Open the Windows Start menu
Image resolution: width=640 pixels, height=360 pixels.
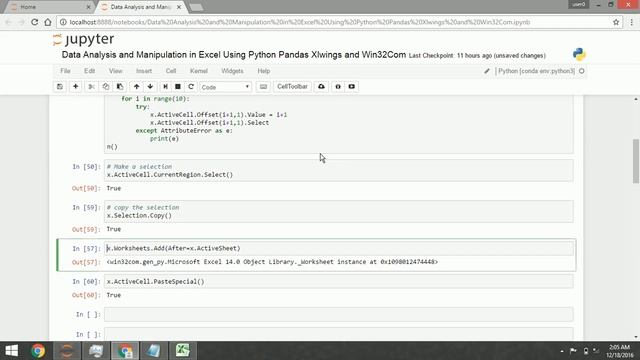click(x=11, y=351)
